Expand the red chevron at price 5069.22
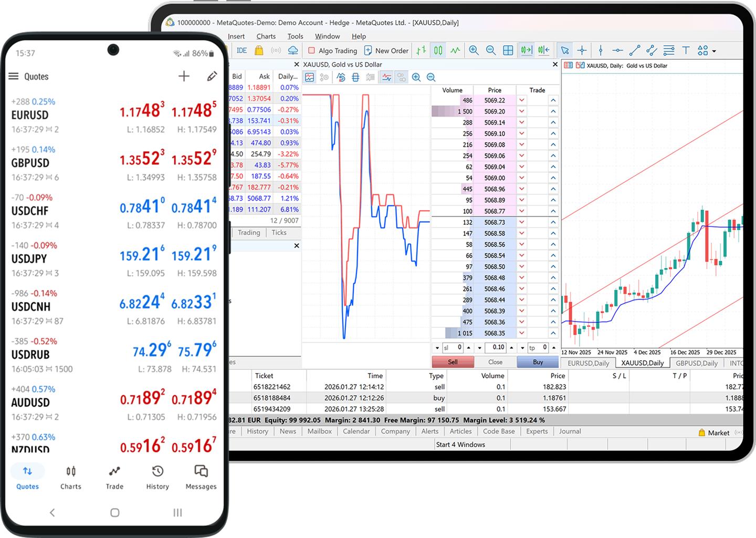Image resolution: width=756 pixels, height=538 pixels. pos(521,100)
